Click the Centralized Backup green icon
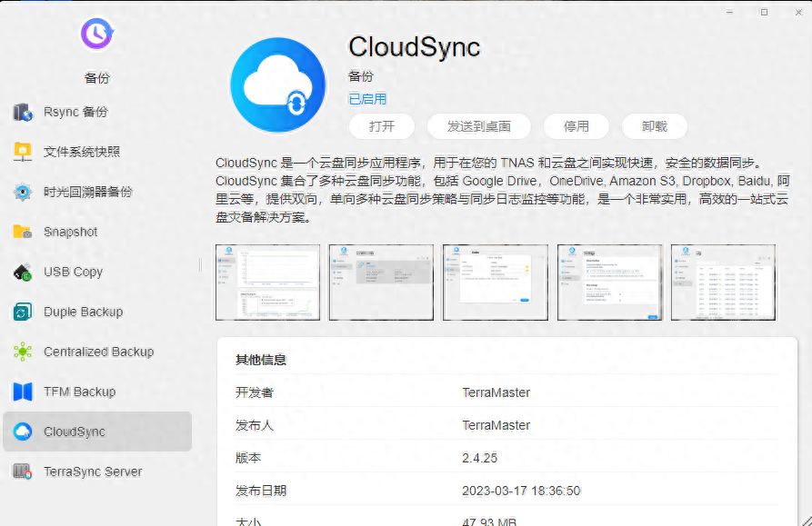 pos(23,352)
